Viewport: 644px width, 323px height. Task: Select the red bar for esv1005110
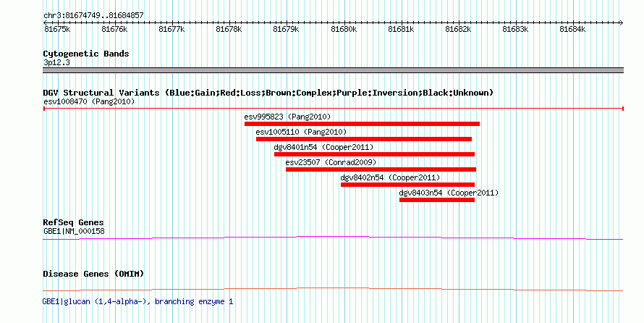[x=364, y=139]
